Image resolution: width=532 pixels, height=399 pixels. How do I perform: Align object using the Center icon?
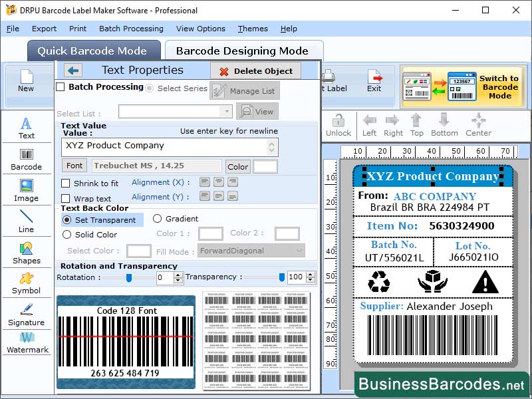(478, 120)
